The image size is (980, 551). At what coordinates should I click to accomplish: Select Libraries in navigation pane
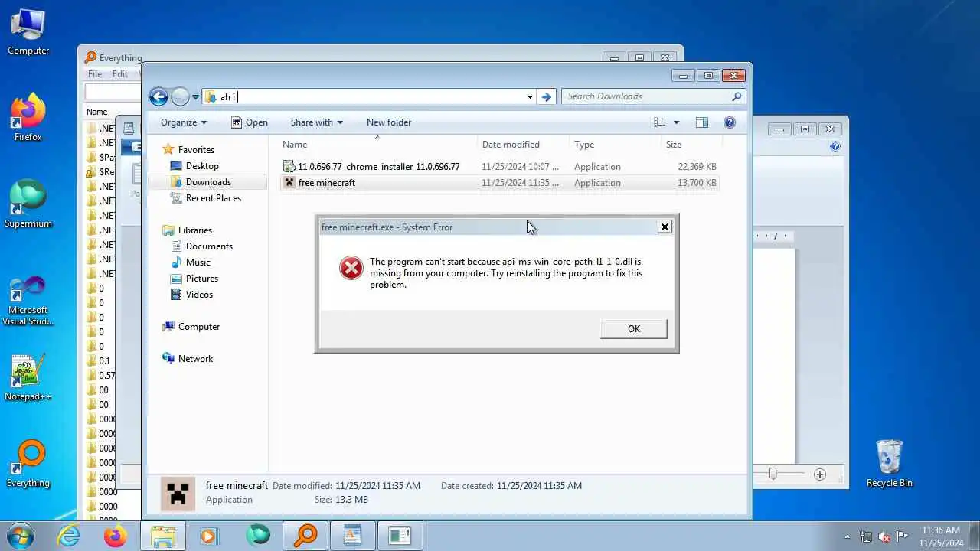pyautogui.click(x=195, y=230)
